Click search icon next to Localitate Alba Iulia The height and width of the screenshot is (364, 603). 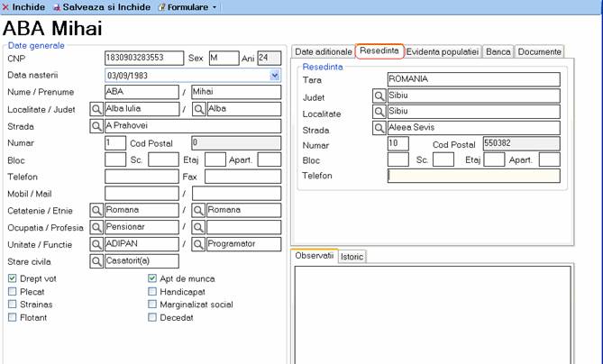(96, 109)
